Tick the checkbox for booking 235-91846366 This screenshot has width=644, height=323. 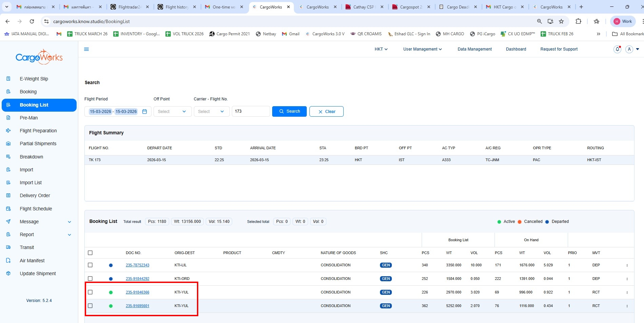click(90, 292)
